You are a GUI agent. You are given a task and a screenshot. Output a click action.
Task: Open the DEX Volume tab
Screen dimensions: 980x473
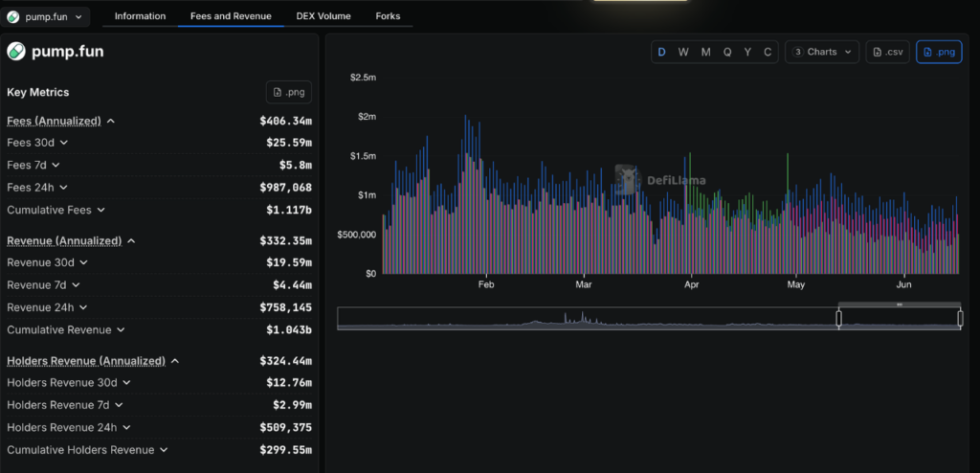(323, 16)
